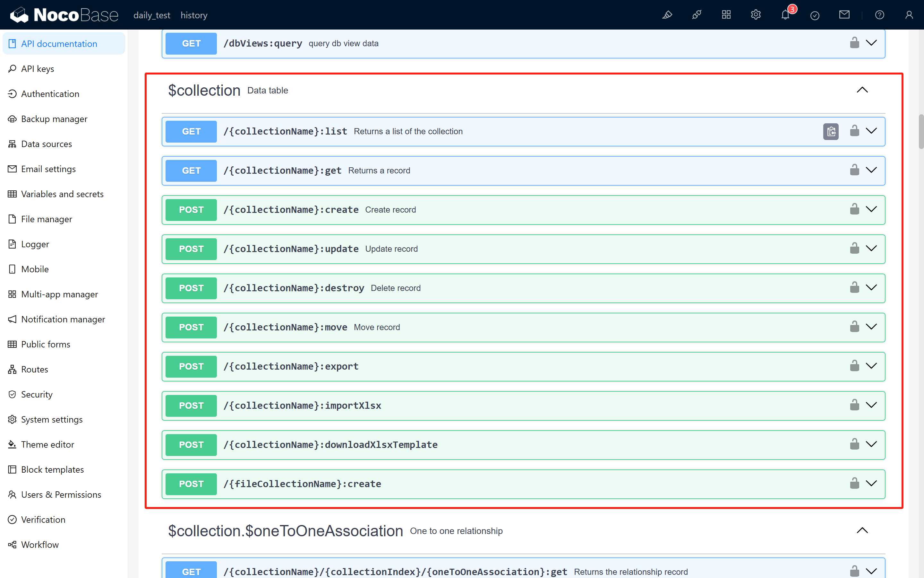Expand the collectionName:list endpoint chevron
The height and width of the screenshot is (578, 924).
point(871,131)
